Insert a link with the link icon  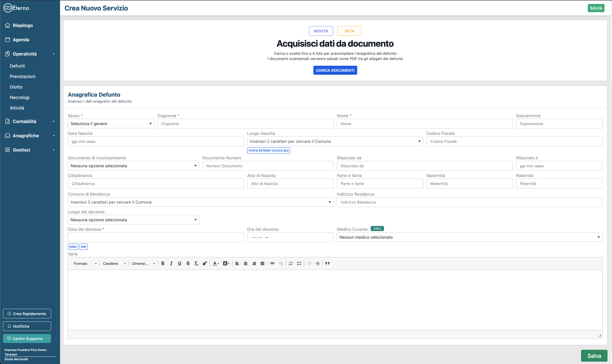pos(272,263)
